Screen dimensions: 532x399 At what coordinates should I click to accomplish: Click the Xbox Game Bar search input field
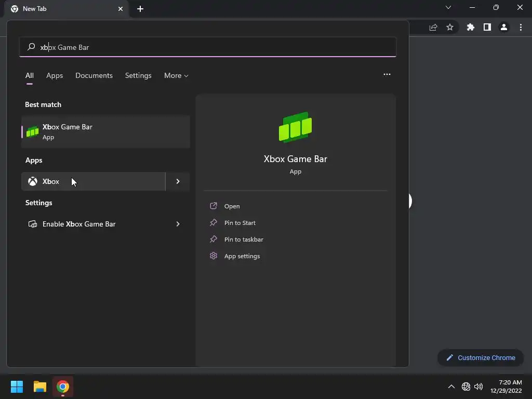point(208,47)
